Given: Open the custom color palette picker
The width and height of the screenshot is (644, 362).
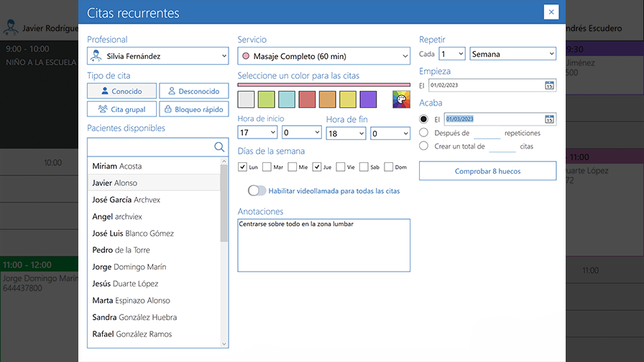Looking at the screenshot, I should [x=401, y=100].
